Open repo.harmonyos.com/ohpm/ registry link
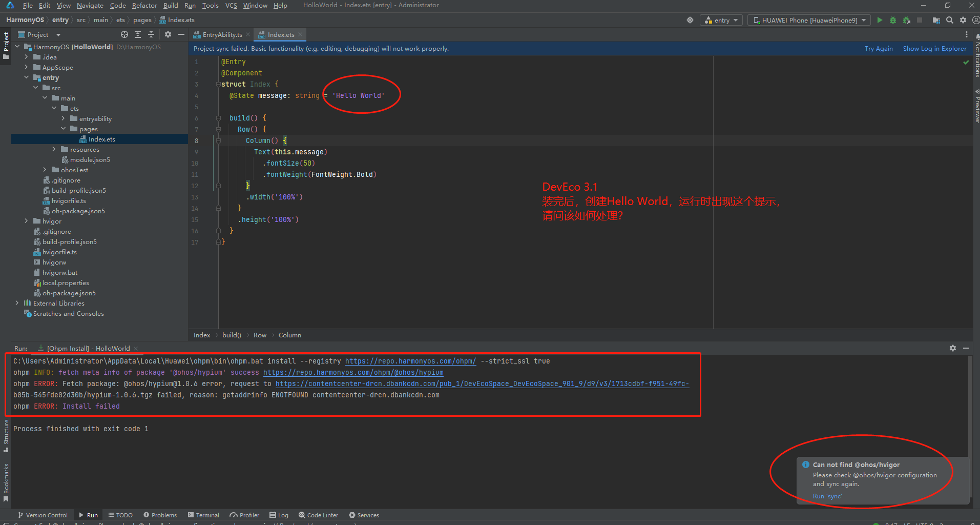The width and height of the screenshot is (980, 525). point(410,361)
